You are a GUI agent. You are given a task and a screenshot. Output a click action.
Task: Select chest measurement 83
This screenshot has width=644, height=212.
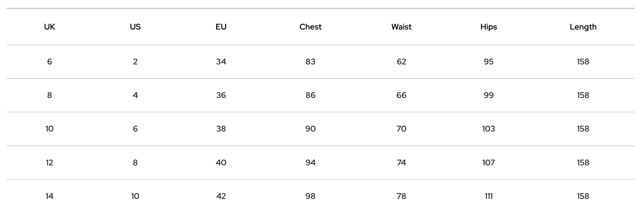coord(310,62)
